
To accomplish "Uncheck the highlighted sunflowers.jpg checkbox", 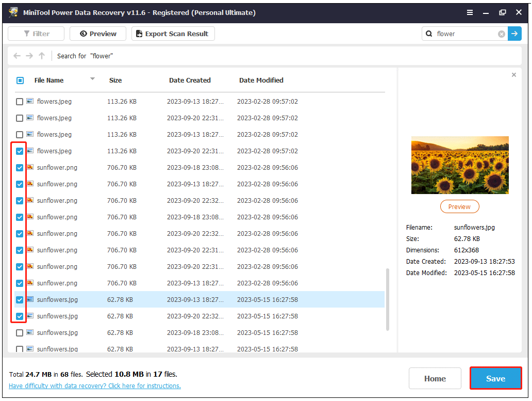I will (20, 300).
